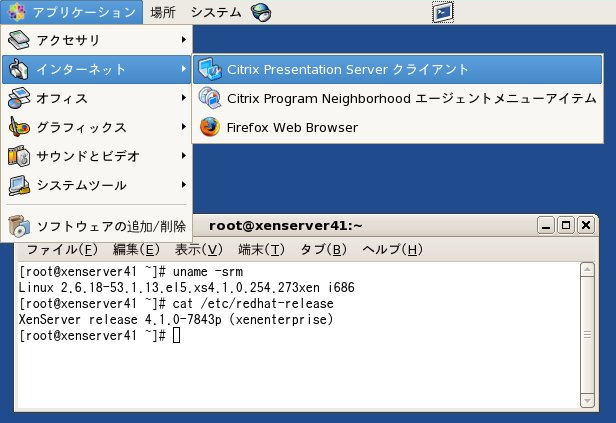Click the terminal cursor at last prompt
Image resolution: width=616 pixels, height=423 pixels.
(x=176, y=335)
